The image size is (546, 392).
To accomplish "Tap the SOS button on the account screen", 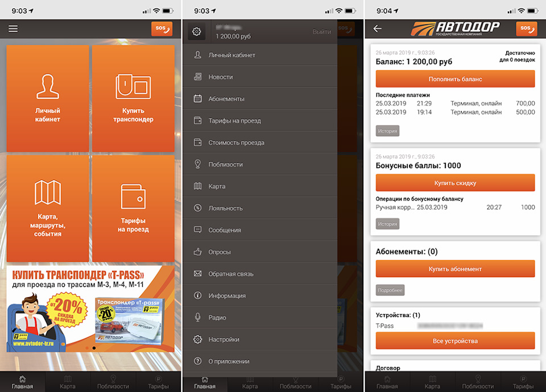I will pyautogui.click(x=527, y=29).
